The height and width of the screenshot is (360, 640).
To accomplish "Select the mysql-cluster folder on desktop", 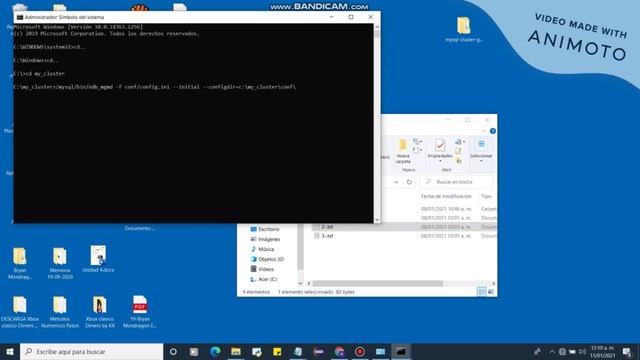I will (x=464, y=30).
